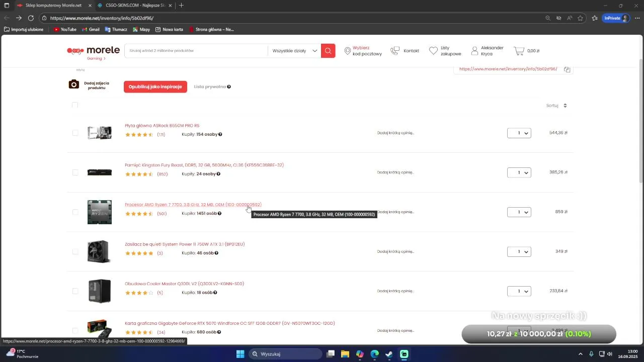Open File Explorer from the taskbar

(345, 354)
